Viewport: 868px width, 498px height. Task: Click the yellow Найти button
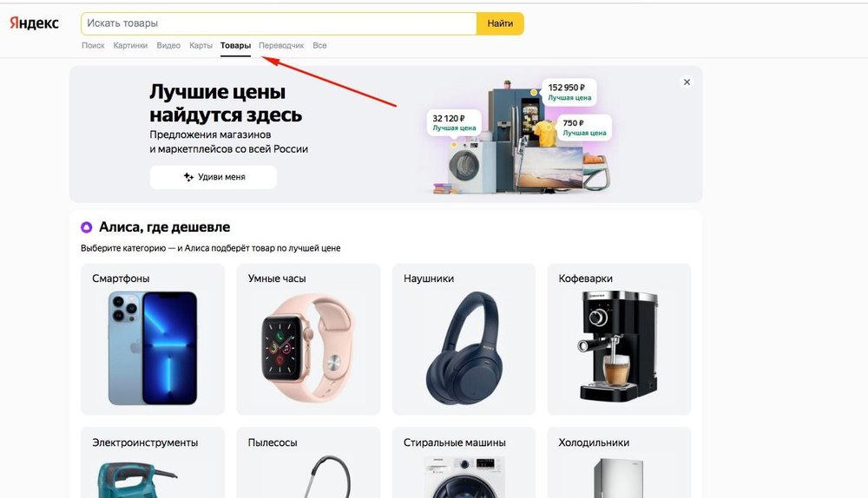(500, 23)
